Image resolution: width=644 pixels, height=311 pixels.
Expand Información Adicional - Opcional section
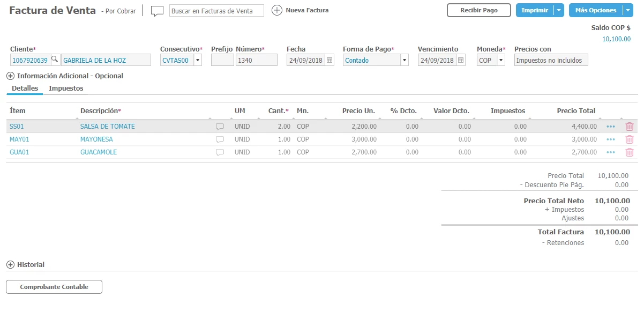[10, 76]
